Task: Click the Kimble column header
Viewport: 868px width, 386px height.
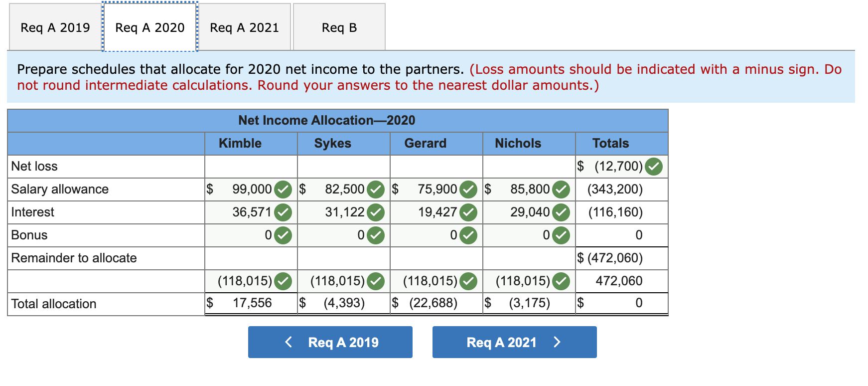Action: click(240, 144)
